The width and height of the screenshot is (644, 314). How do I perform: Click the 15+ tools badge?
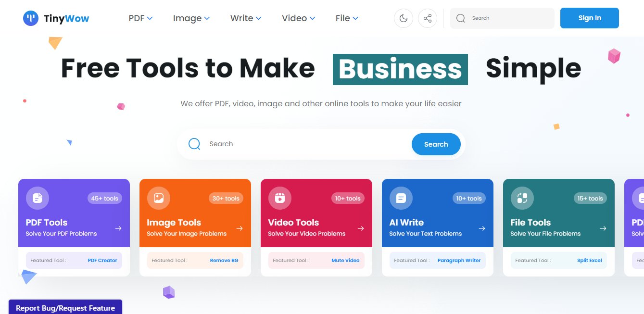(590, 199)
